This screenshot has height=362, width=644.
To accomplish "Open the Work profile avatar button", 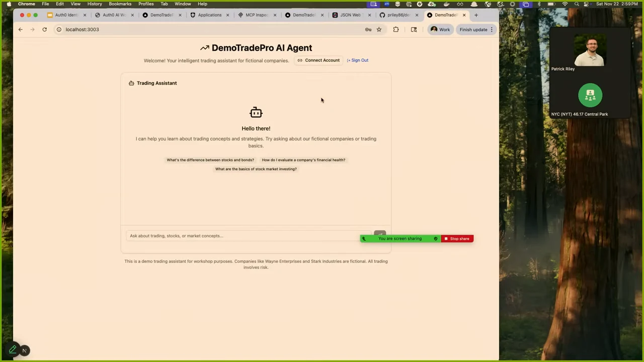I will [440, 30].
